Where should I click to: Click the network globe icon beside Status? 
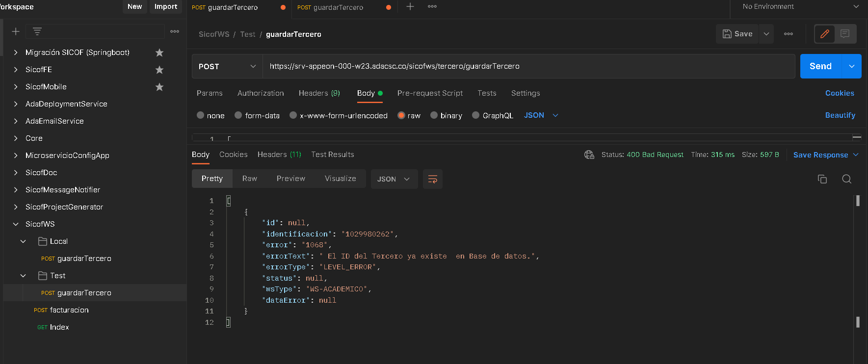point(589,155)
